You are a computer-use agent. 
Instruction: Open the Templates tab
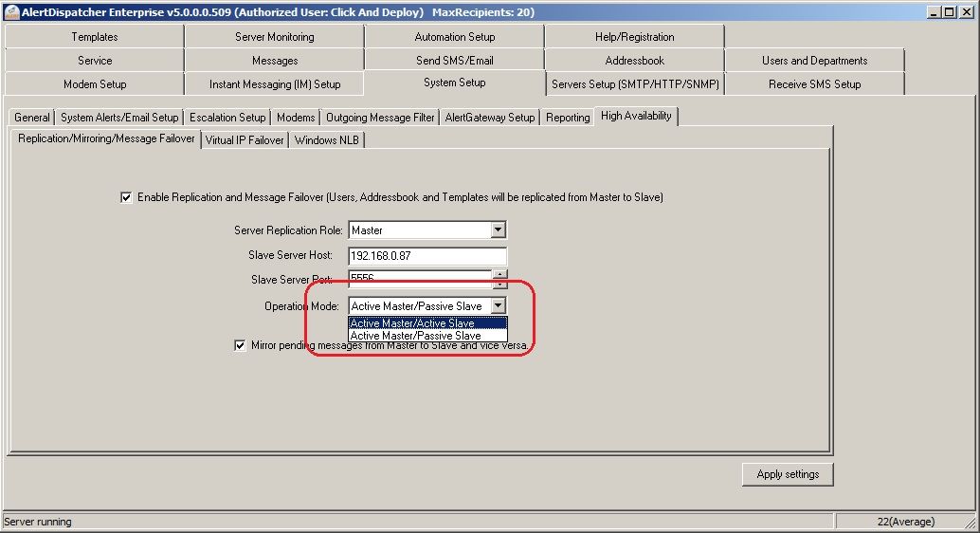click(95, 37)
